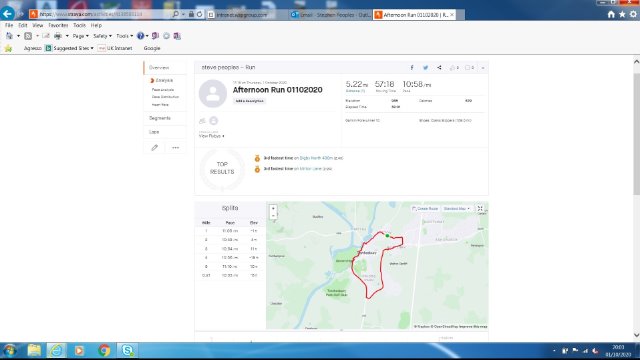Viewport: 640px width, 360px height.
Task: Expand the map to full screen
Action: tap(480, 209)
